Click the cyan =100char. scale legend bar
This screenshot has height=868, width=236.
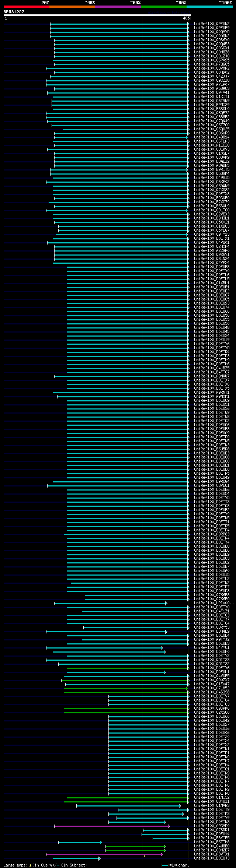(165, 865)
